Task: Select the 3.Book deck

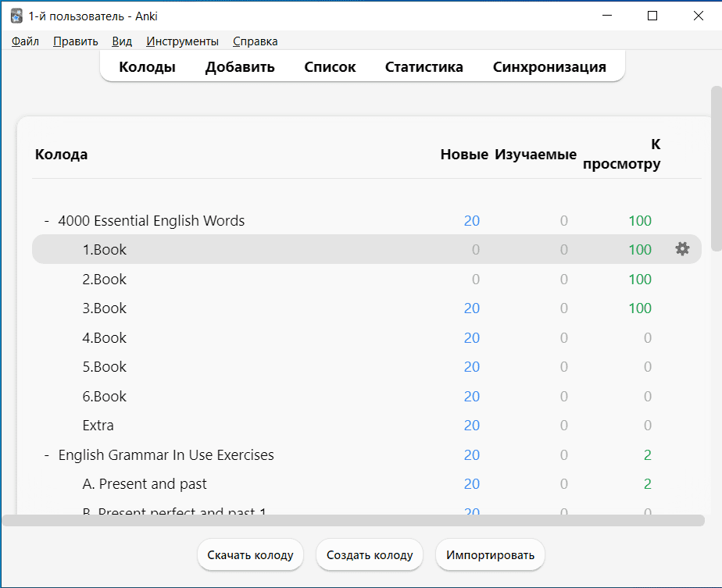Action: [x=105, y=308]
